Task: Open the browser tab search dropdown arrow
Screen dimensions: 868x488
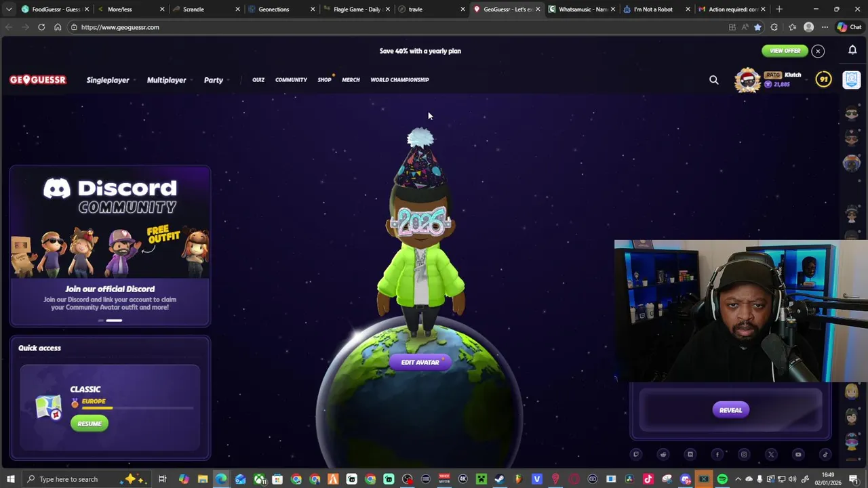Action: tap(8, 9)
